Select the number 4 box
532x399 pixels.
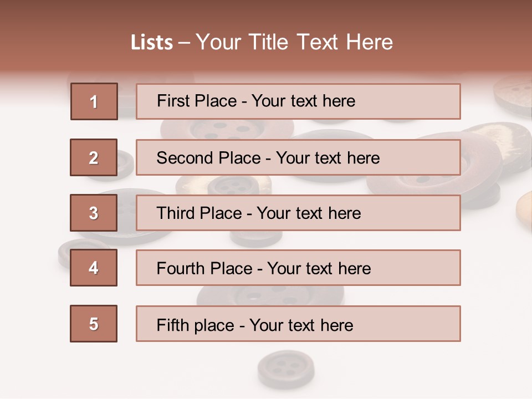point(94,268)
